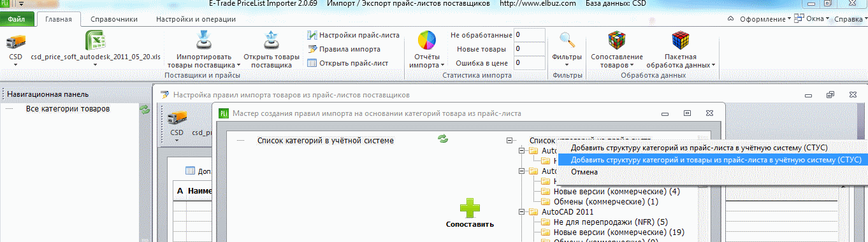Screen dimensions: 868x242
Task: Click the Ошибка в цене value field
Action: click(x=529, y=62)
